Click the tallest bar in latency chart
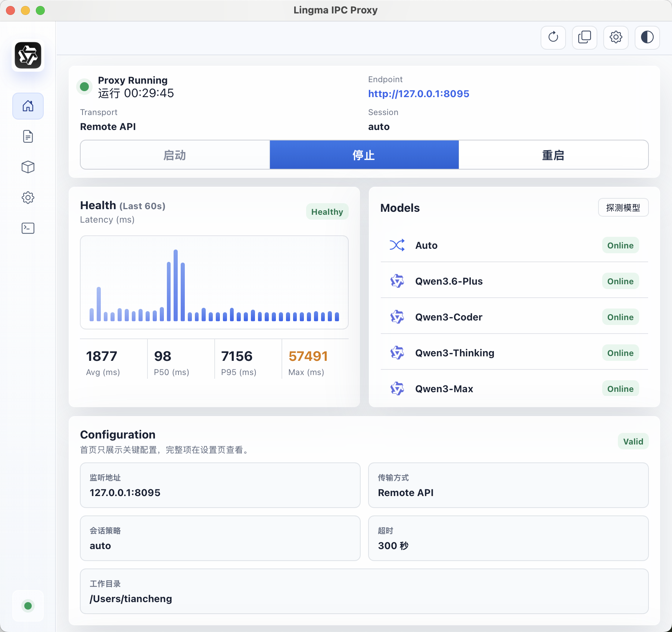Viewport: 672px width, 632px height. (x=175, y=285)
